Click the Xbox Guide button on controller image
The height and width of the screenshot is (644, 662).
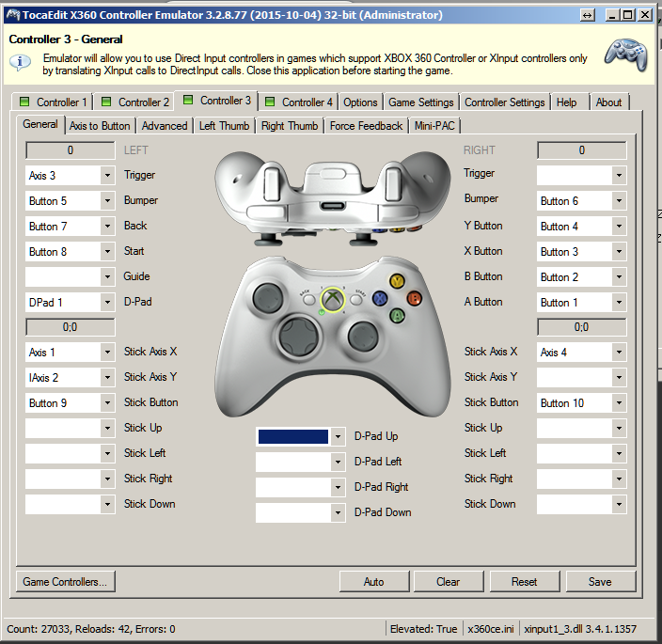pos(331,299)
